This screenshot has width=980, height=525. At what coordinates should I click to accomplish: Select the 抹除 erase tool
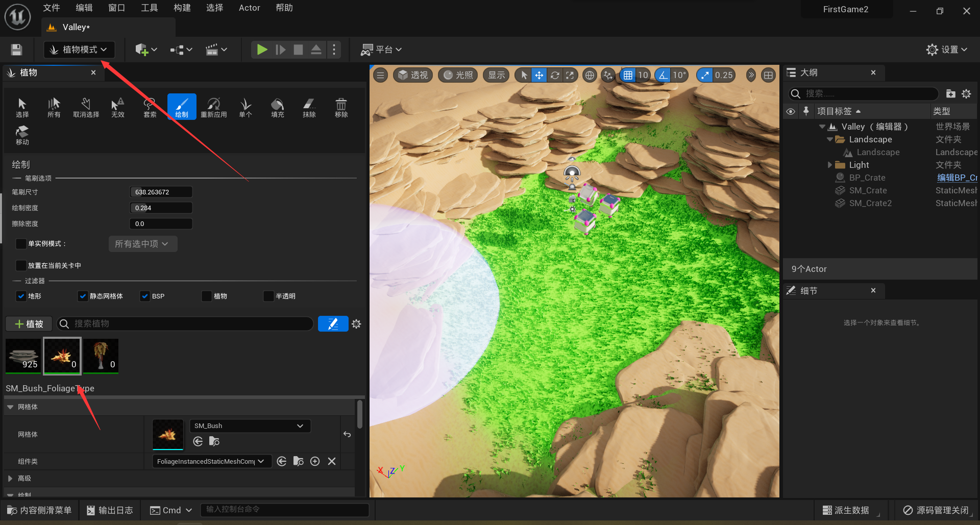click(309, 108)
